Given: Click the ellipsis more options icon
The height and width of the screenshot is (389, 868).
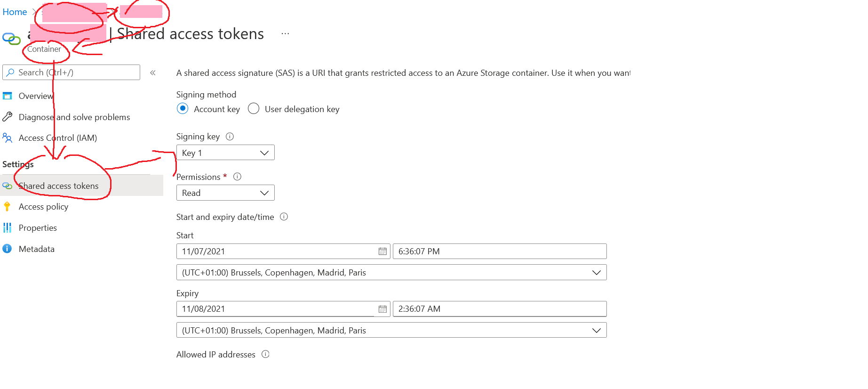Looking at the screenshot, I should coord(285,34).
